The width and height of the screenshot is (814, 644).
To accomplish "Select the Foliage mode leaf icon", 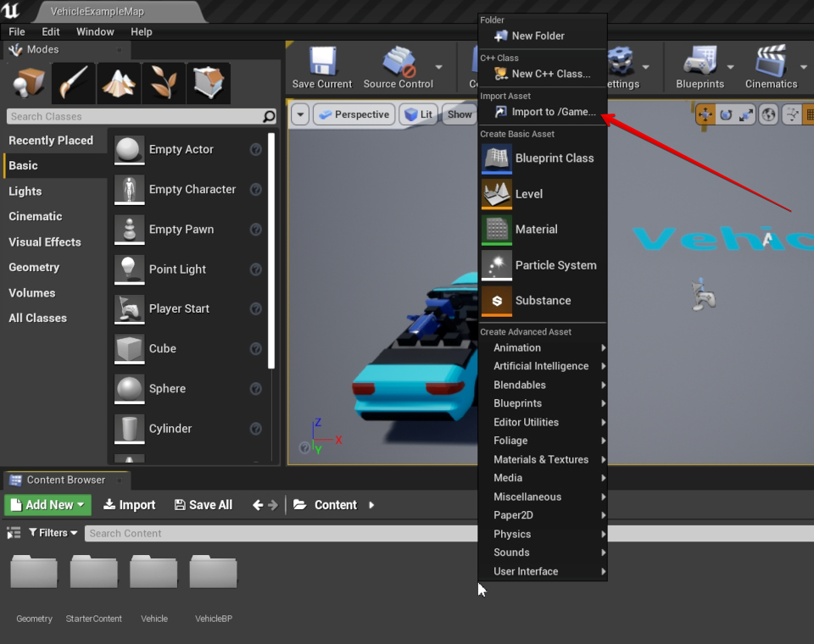I will tap(164, 83).
